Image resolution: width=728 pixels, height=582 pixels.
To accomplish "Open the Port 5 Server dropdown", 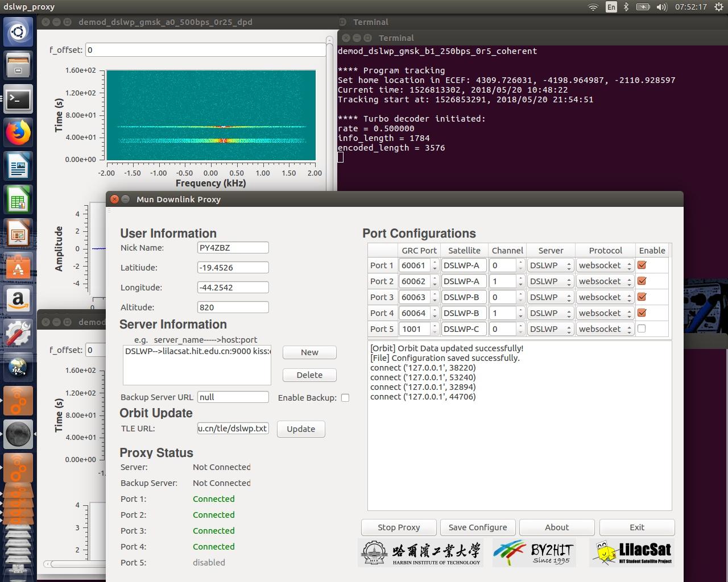I will click(550, 329).
